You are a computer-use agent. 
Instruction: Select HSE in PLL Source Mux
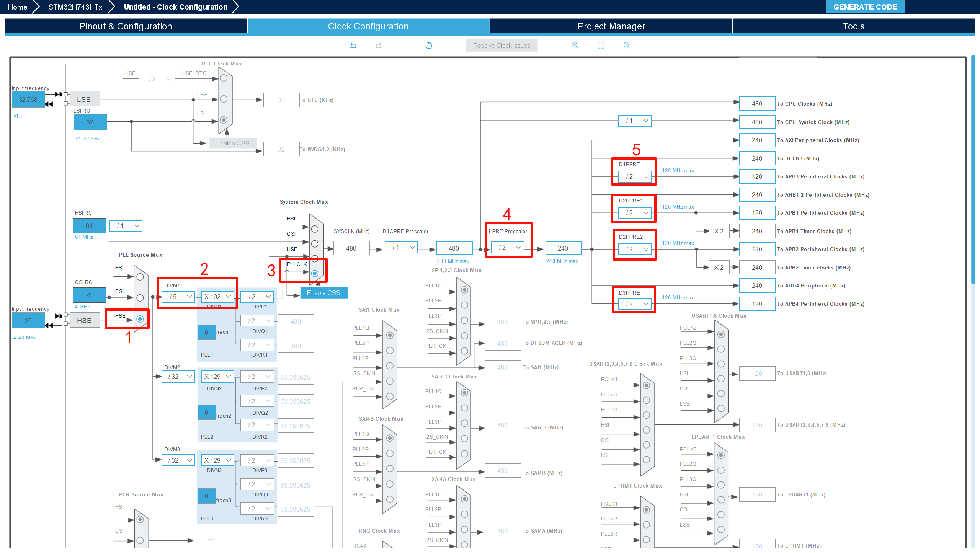pyautogui.click(x=140, y=319)
